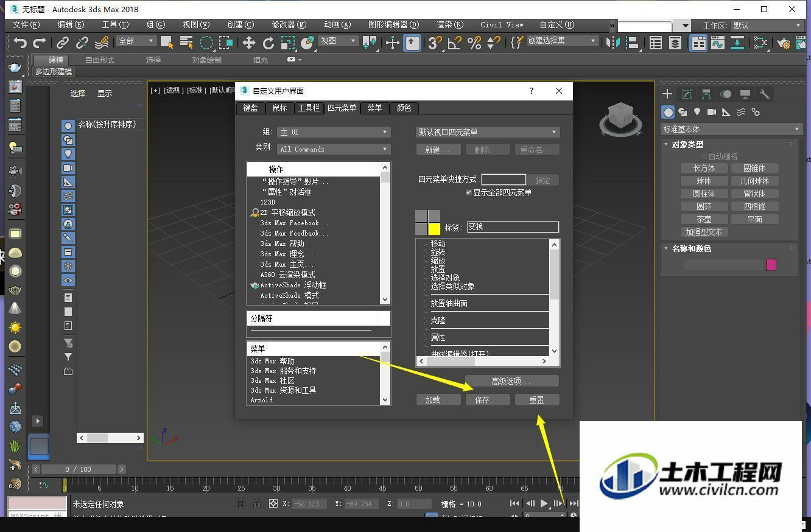Click the magenta object color swatch
The height and width of the screenshot is (532, 811).
pyautogui.click(x=771, y=265)
